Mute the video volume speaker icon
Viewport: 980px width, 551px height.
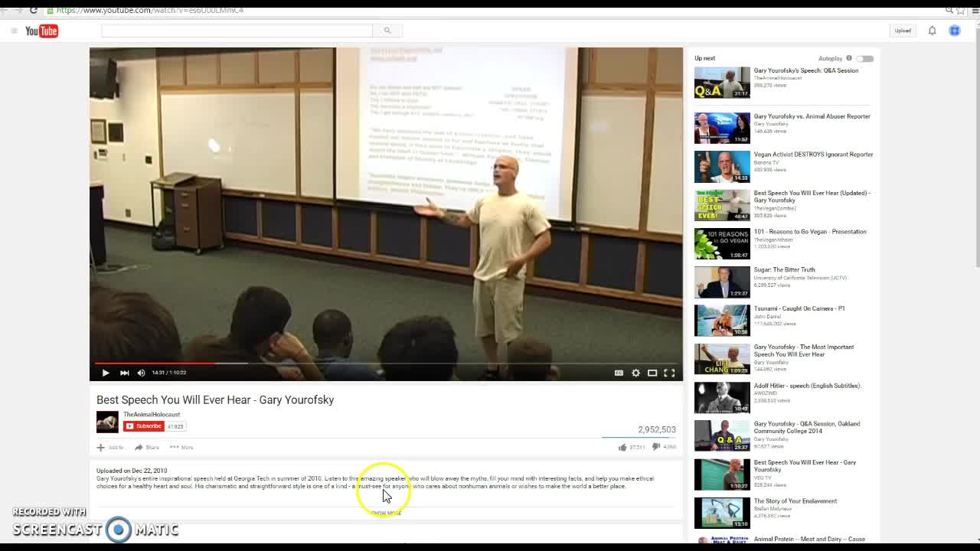pos(141,373)
